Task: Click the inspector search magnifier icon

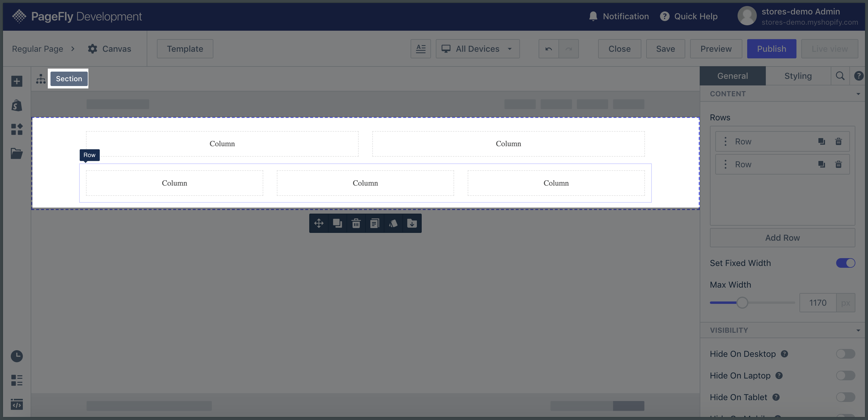Action: (840, 76)
